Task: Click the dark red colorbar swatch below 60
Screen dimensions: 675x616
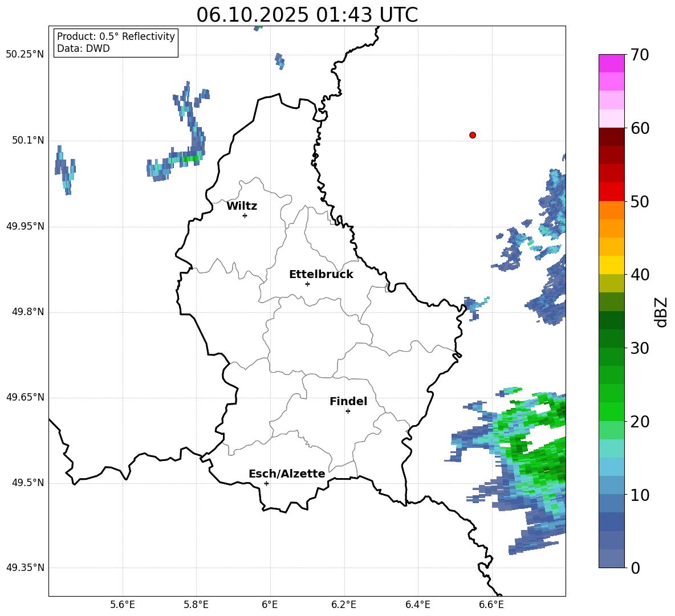Action: [611, 137]
